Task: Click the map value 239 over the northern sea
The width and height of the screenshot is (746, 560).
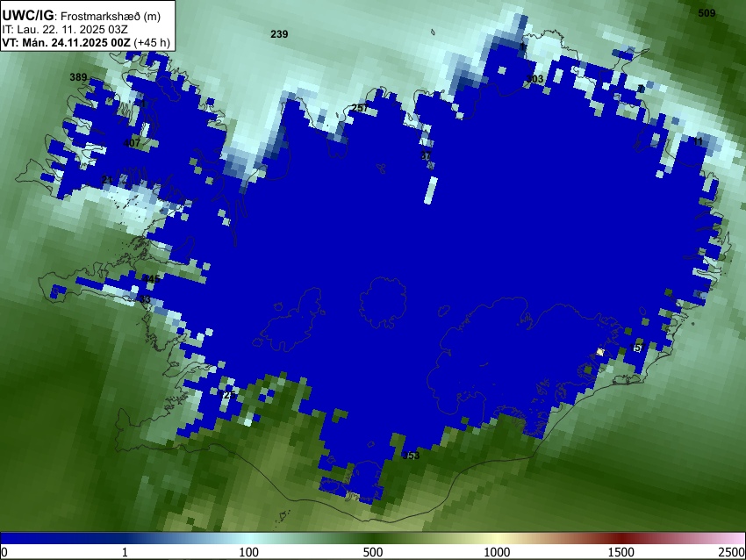Action: coord(279,34)
